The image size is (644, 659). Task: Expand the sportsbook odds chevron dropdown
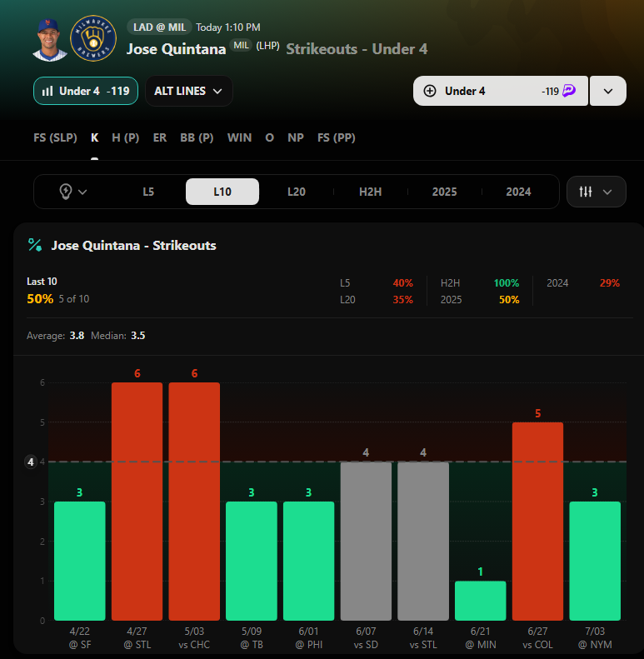(608, 91)
